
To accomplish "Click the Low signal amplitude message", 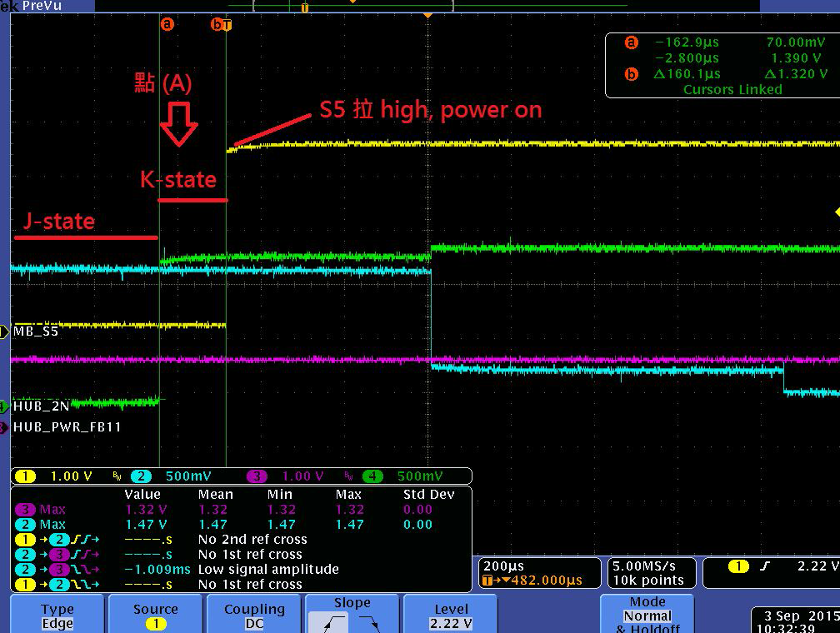I will click(268, 569).
